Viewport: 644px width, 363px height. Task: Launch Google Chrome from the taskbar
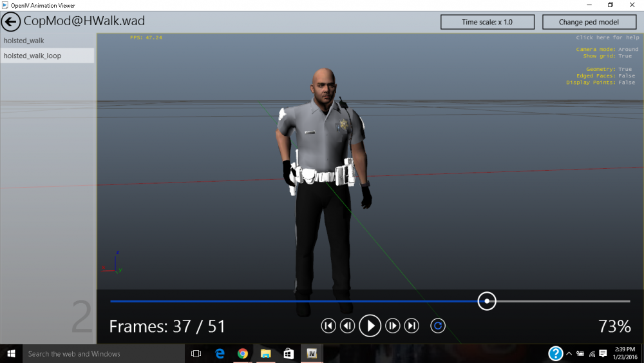[x=243, y=353]
